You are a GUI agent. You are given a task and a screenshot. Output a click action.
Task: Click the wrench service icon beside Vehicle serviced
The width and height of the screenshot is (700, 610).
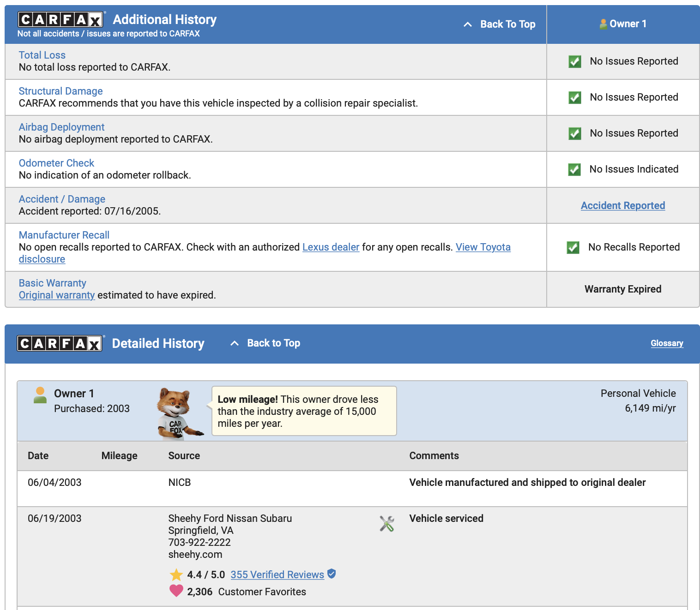(387, 524)
